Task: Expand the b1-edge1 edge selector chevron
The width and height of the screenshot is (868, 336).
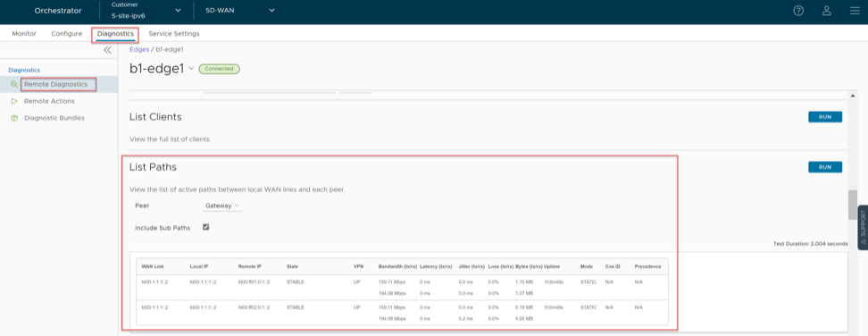Action: 191,69
